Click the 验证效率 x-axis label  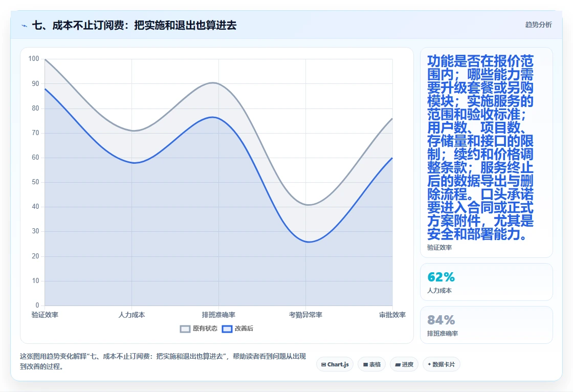[45, 315]
